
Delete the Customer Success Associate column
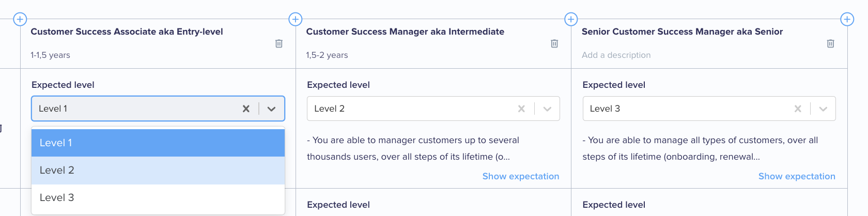(279, 44)
